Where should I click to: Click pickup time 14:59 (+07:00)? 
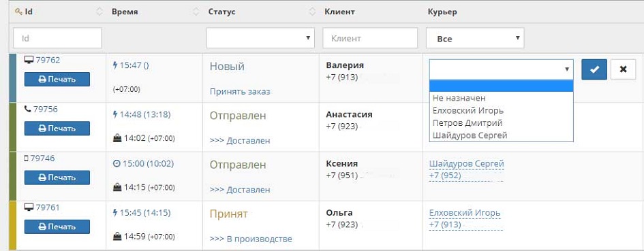coord(149,237)
